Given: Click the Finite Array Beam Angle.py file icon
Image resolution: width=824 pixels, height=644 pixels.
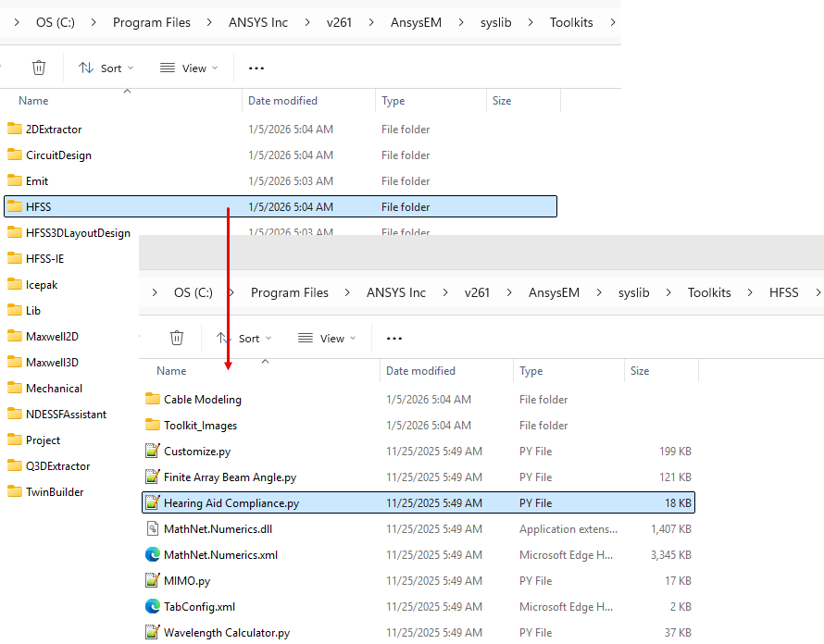Looking at the screenshot, I should tap(153, 477).
